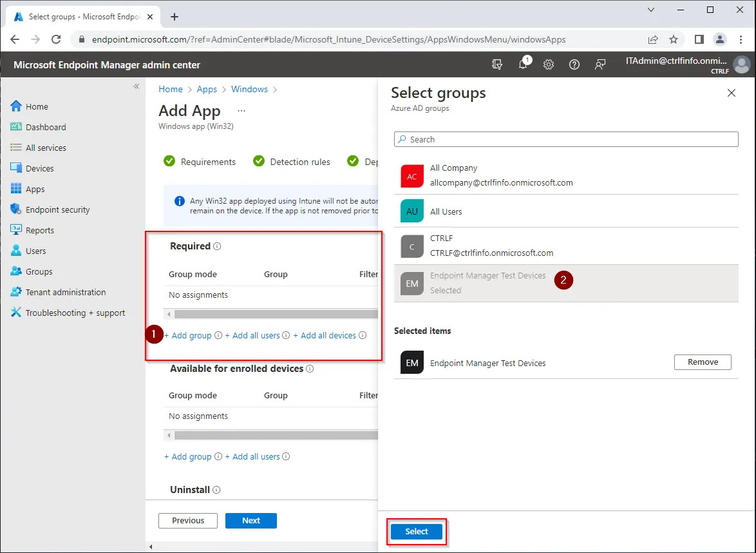Select the CTRLF group
Viewport: 756px width, 553px height.
pyautogui.click(x=566, y=246)
